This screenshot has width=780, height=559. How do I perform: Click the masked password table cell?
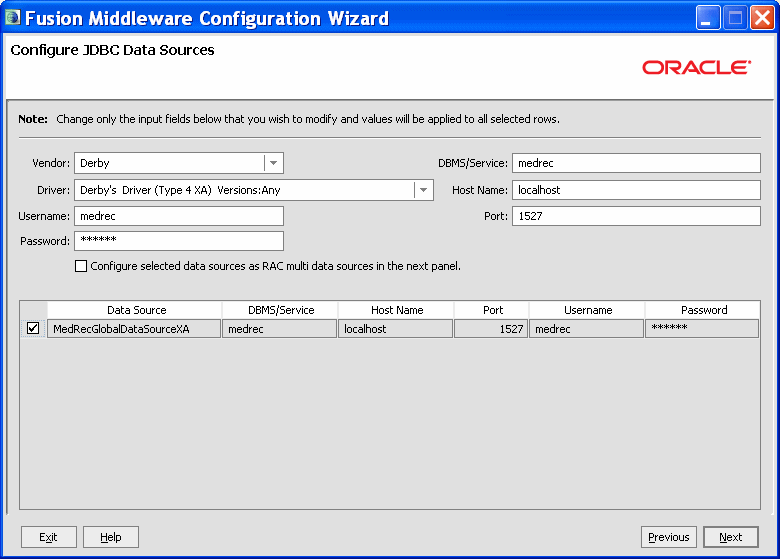pos(702,329)
